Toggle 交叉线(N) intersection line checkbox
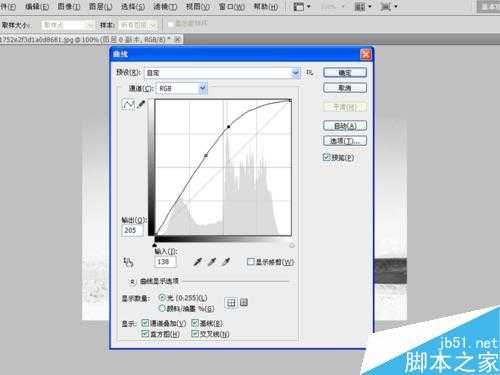This screenshot has height=375, width=500. (x=195, y=333)
